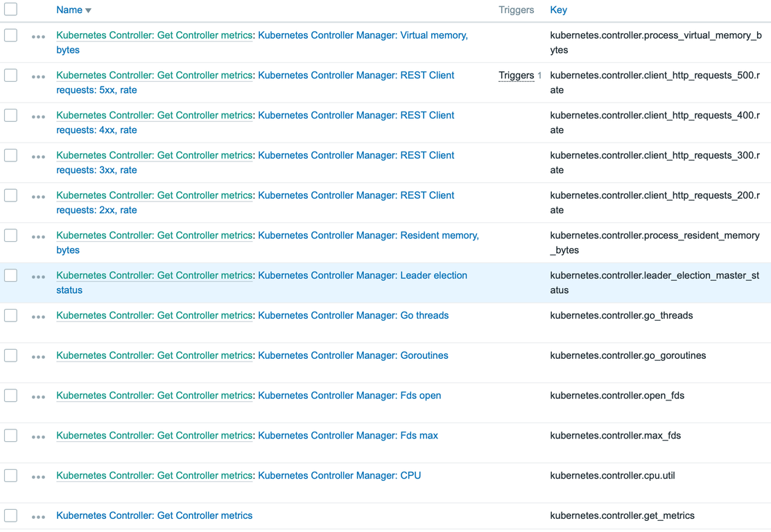Open Kubernetes Controller Manager: CPU item
This screenshot has width=771, height=532.
pyautogui.click(x=339, y=475)
